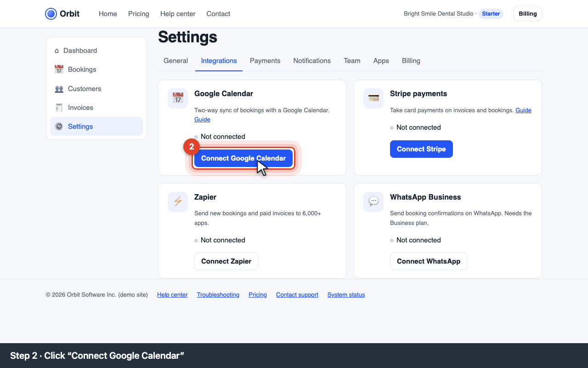
Task: Click the Connect Stripe button
Action: (421, 149)
